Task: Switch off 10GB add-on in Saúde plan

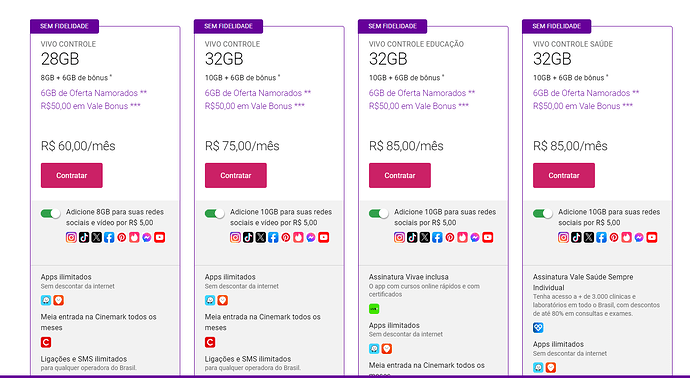Action: (543, 214)
